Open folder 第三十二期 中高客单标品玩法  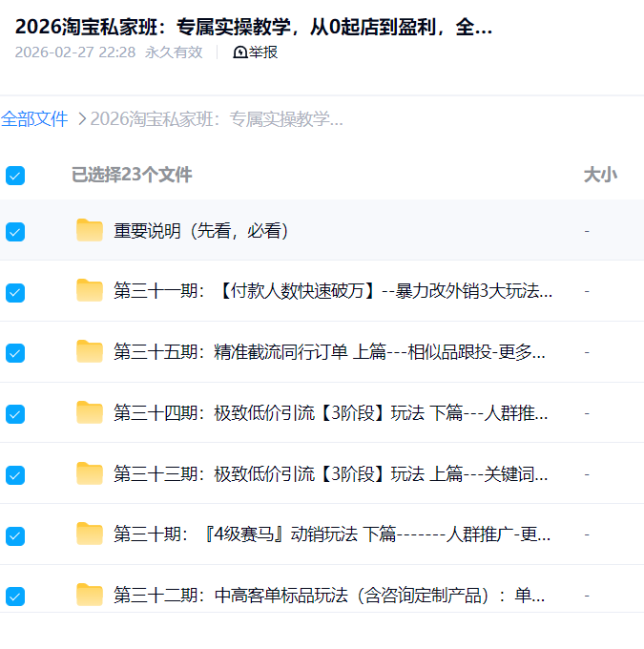tap(330, 596)
